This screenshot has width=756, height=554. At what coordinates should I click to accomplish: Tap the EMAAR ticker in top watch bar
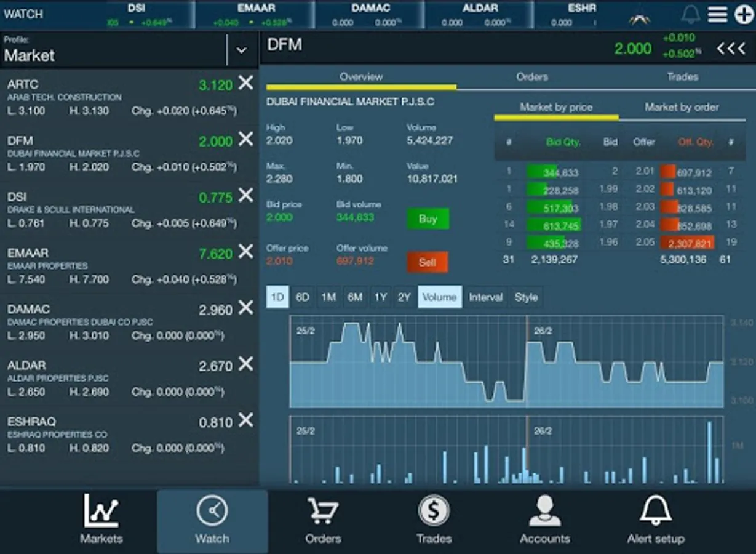pos(256,15)
